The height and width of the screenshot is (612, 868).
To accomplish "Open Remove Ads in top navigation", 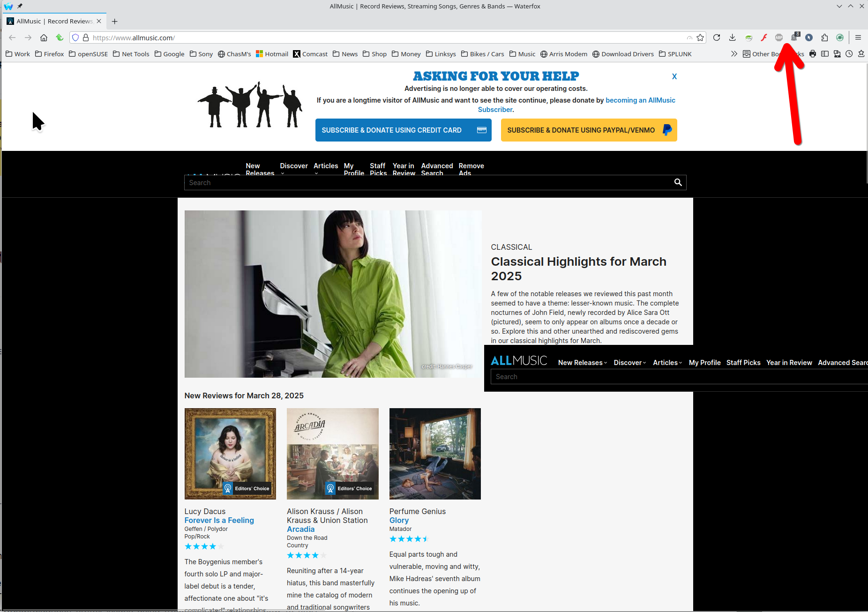I will [x=471, y=169].
